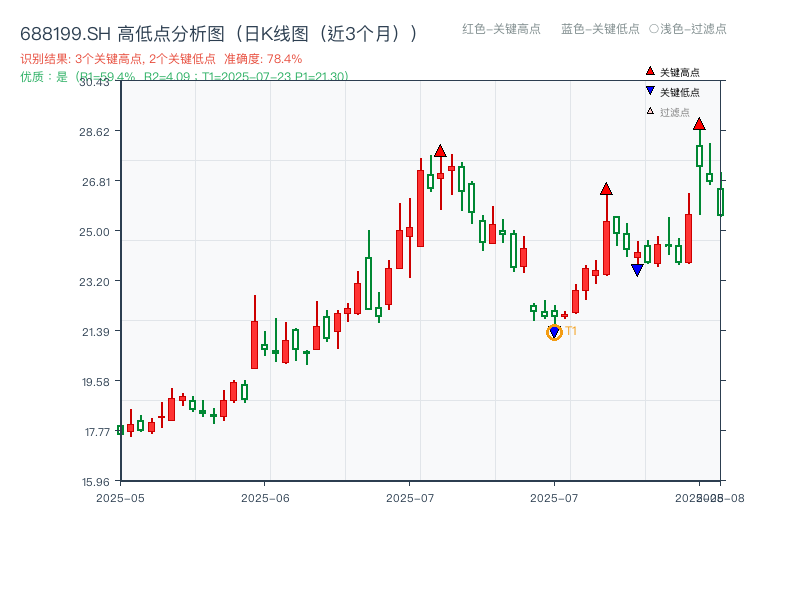Select the 2025-06 axis date label
800x600 pixels.
265,495
